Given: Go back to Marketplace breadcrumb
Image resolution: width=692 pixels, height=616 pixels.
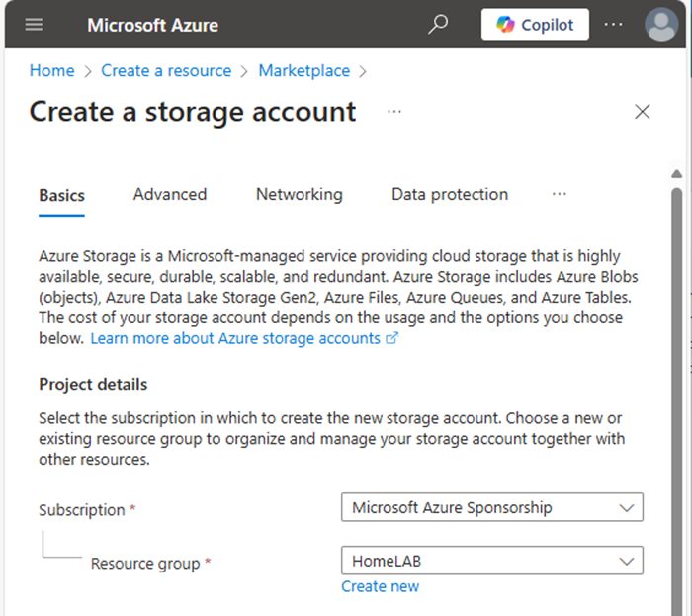Looking at the screenshot, I should pyautogui.click(x=304, y=70).
